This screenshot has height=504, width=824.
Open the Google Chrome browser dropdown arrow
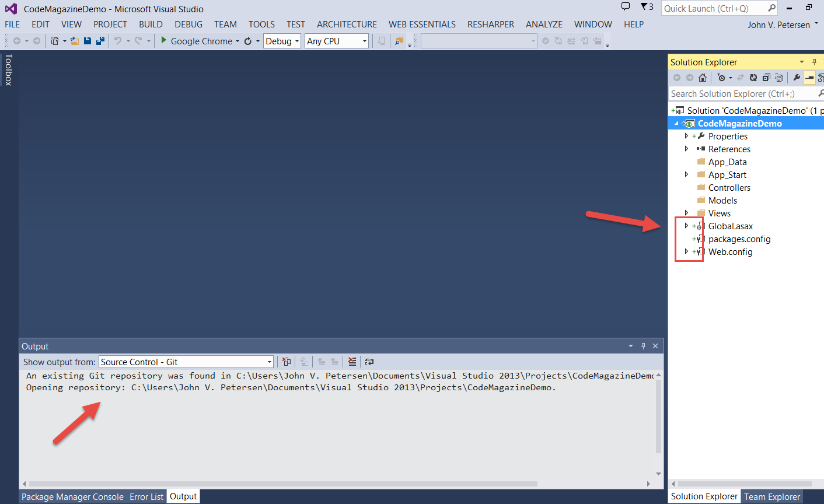click(x=238, y=41)
